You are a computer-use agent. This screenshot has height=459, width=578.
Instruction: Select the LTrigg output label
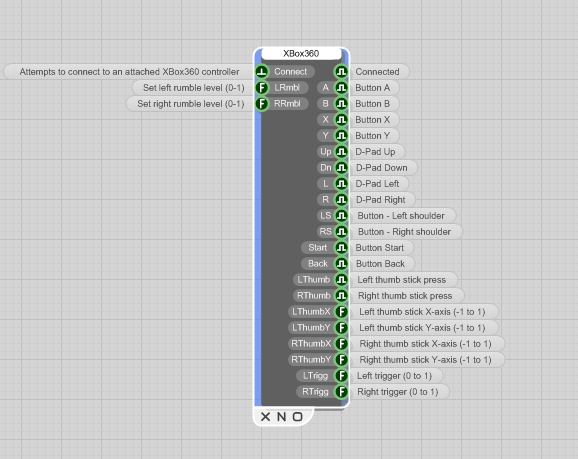[x=315, y=376]
